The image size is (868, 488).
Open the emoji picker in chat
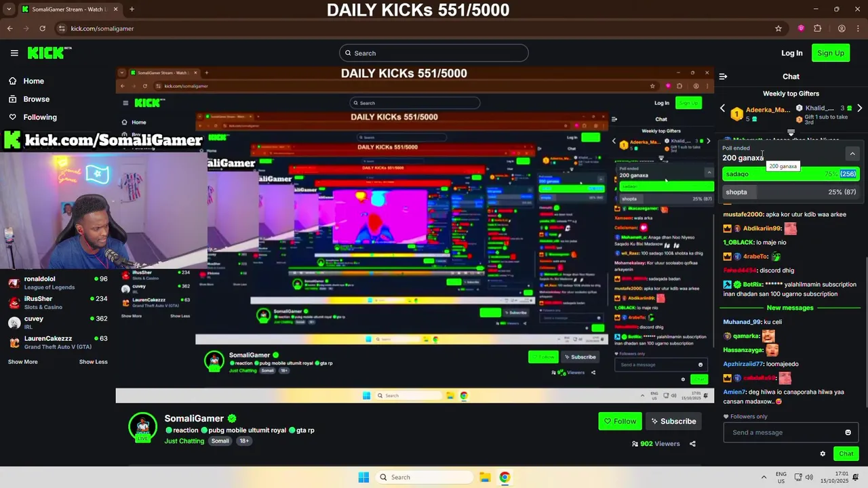click(848, 432)
